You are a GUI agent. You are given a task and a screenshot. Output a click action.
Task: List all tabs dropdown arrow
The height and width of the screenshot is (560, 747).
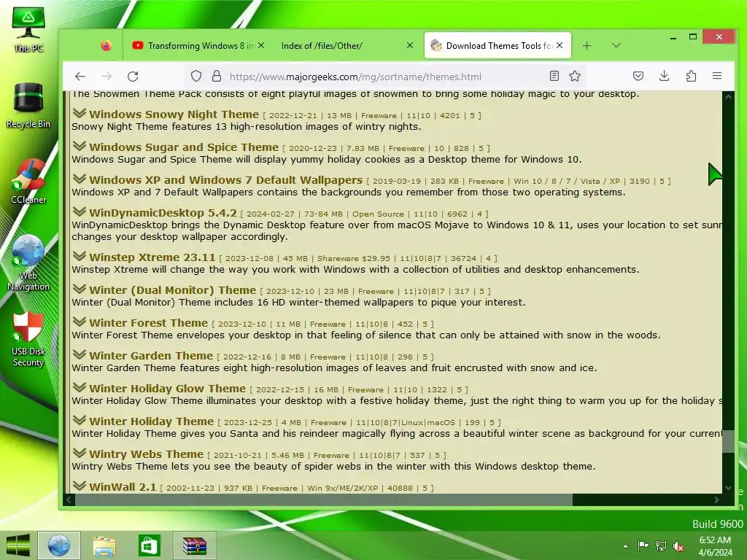pos(616,45)
